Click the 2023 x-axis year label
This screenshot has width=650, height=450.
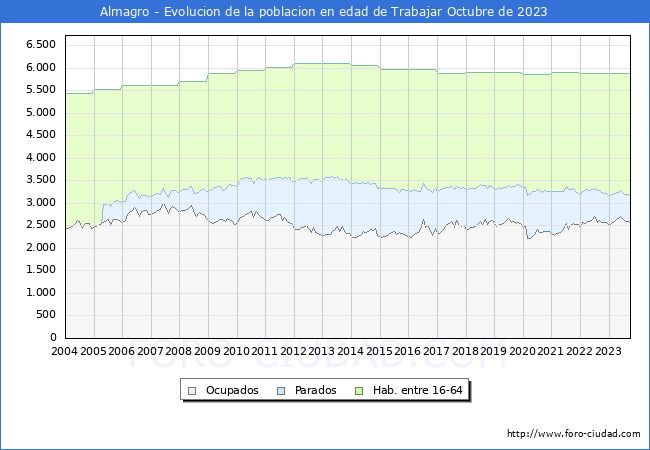point(608,351)
